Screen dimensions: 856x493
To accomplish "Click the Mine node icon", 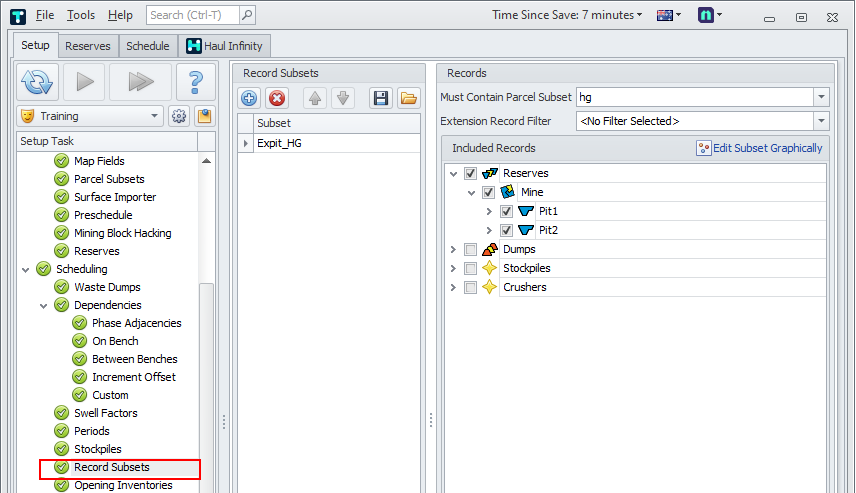I will point(508,192).
